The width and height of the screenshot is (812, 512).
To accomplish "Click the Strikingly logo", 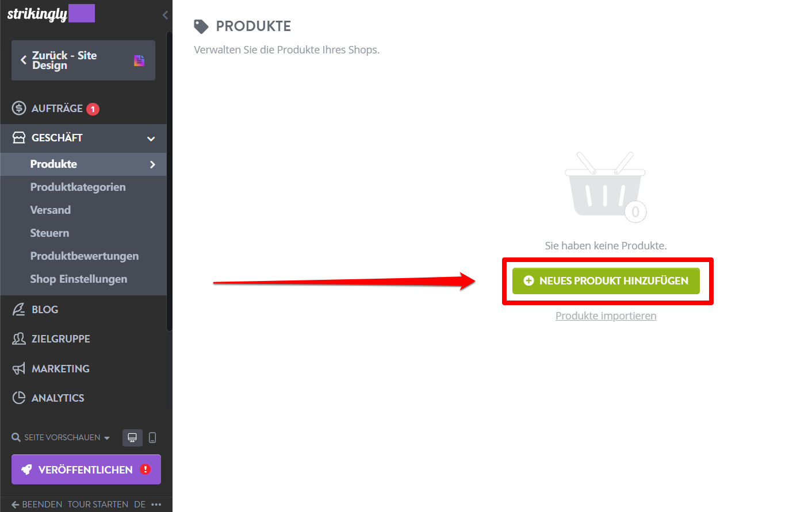I will click(37, 14).
